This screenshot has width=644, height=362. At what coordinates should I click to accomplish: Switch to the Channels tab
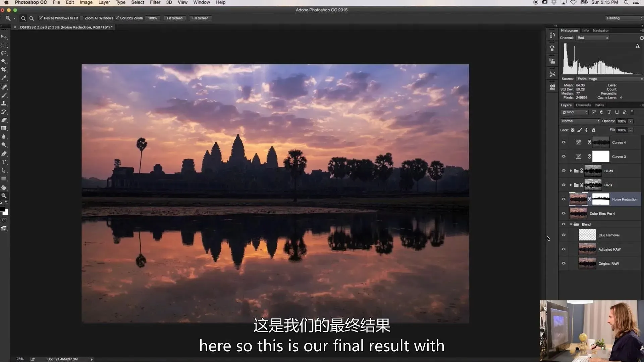[x=583, y=105]
